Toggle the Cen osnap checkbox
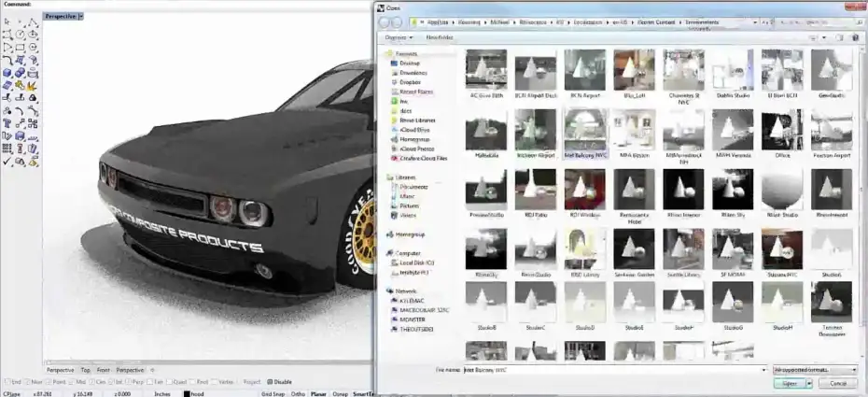 (91, 382)
